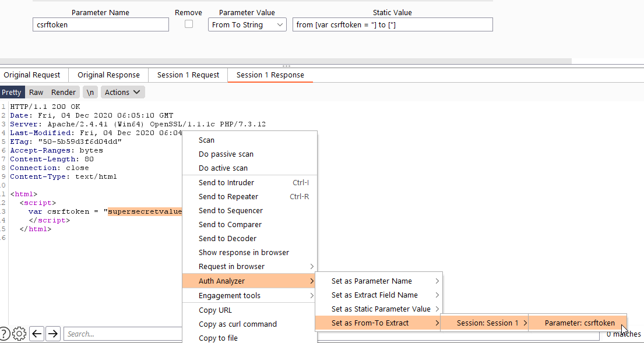The image size is (644, 343).
Task: Switch to Raw view
Action: click(36, 93)
